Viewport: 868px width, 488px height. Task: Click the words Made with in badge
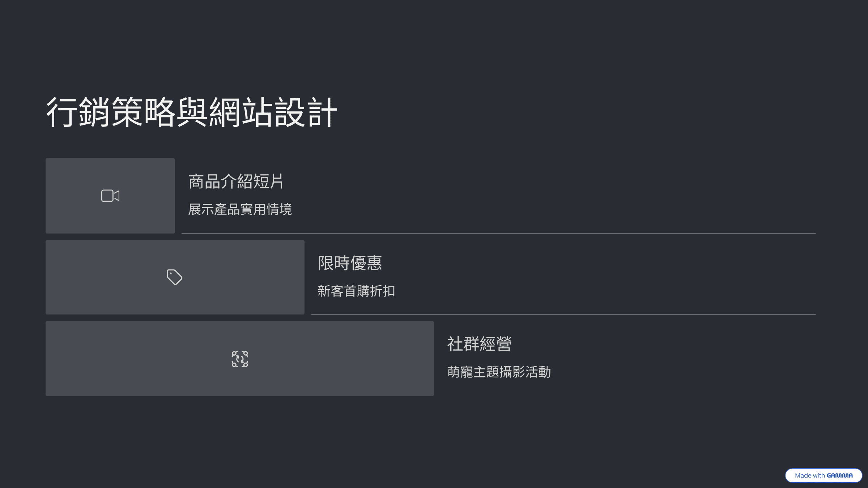coord(810,475)
